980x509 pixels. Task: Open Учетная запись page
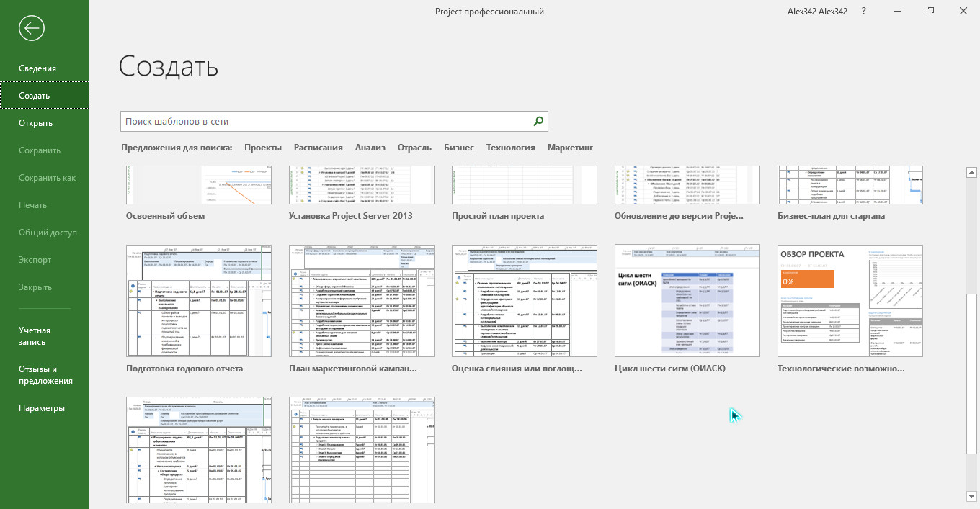click(x=35, y=336)
